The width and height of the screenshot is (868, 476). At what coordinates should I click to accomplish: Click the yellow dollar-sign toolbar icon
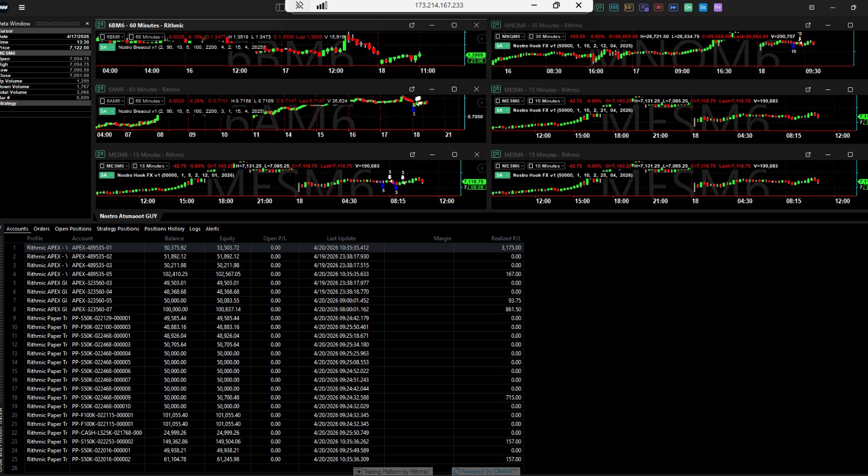[629, 8]
